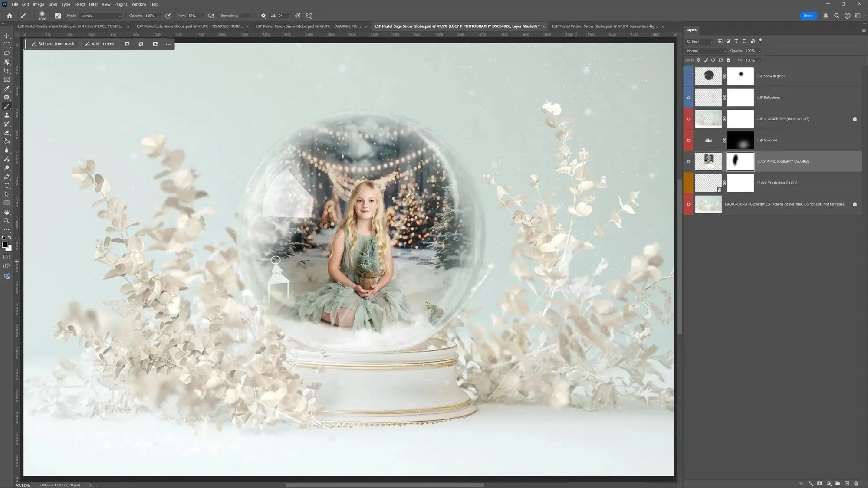Image resolution: width=868 pixels, height=488 pixels.
Task: Select the Eraser tool
Action: click(7, 133)
